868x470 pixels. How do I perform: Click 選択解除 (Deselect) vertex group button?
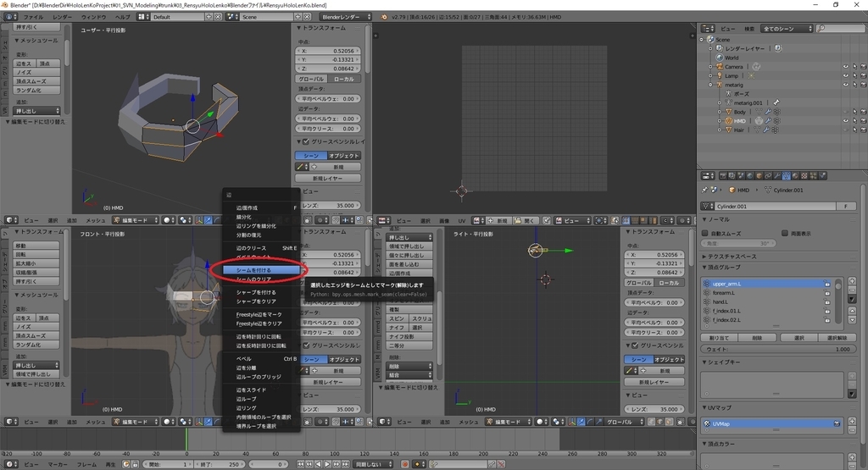pos(837,338)
